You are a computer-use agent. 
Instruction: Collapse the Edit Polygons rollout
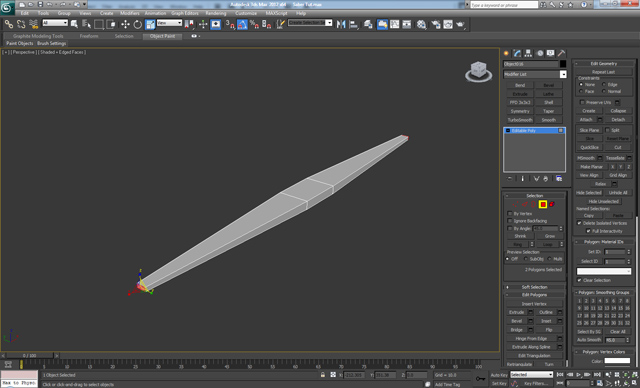(x=534, y=295)
